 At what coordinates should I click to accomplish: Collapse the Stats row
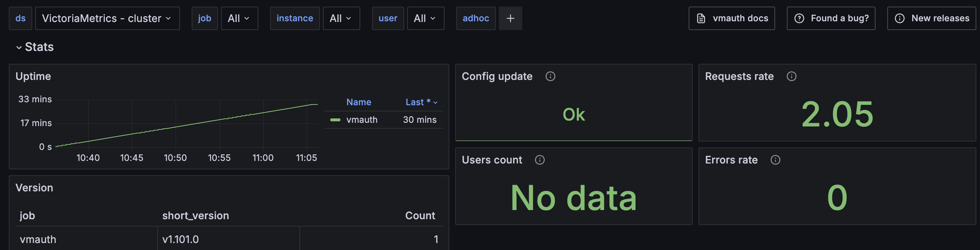(x=19, y=47)
